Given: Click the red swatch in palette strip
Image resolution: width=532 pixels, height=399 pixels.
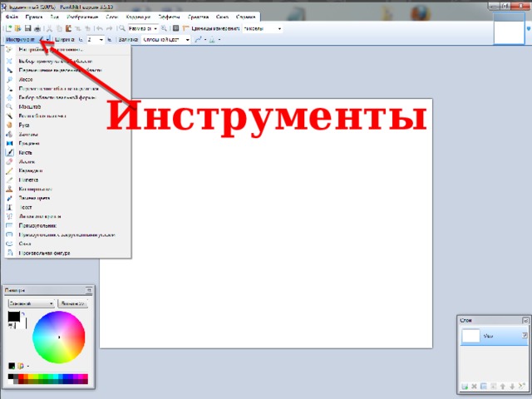Looking at the screenshot, I should point(21,377).
